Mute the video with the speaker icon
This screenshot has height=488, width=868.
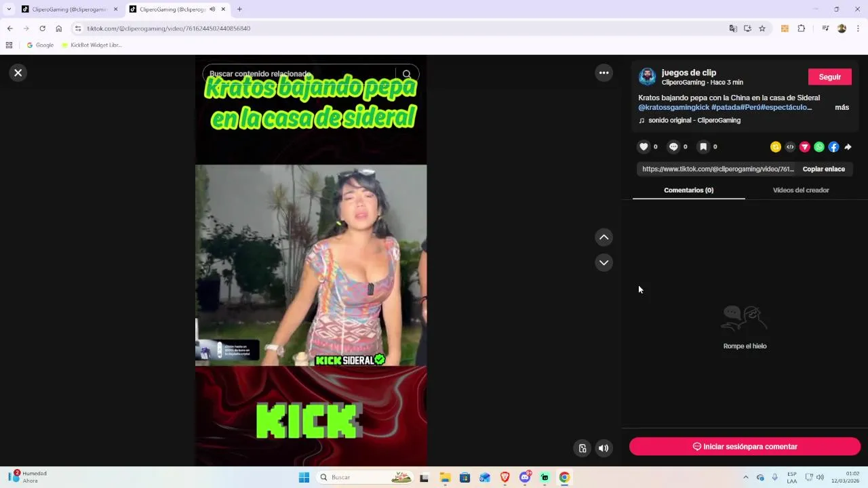604,448
